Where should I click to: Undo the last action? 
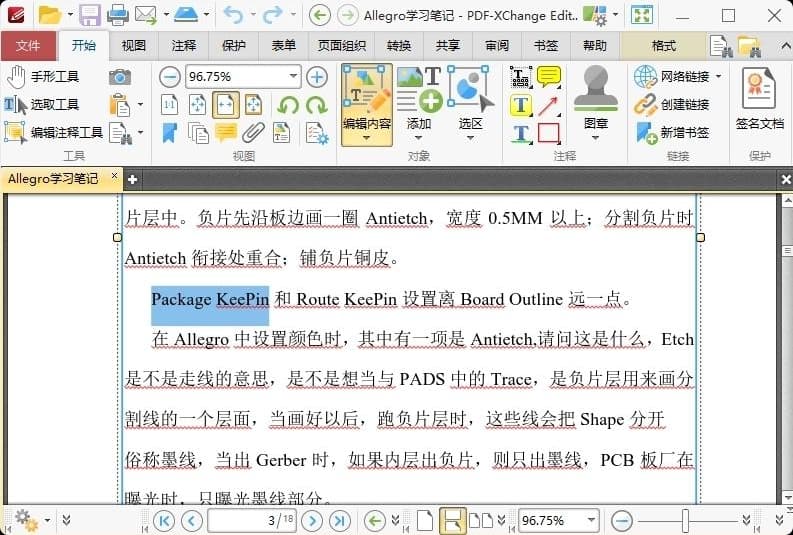coord(233,15)
